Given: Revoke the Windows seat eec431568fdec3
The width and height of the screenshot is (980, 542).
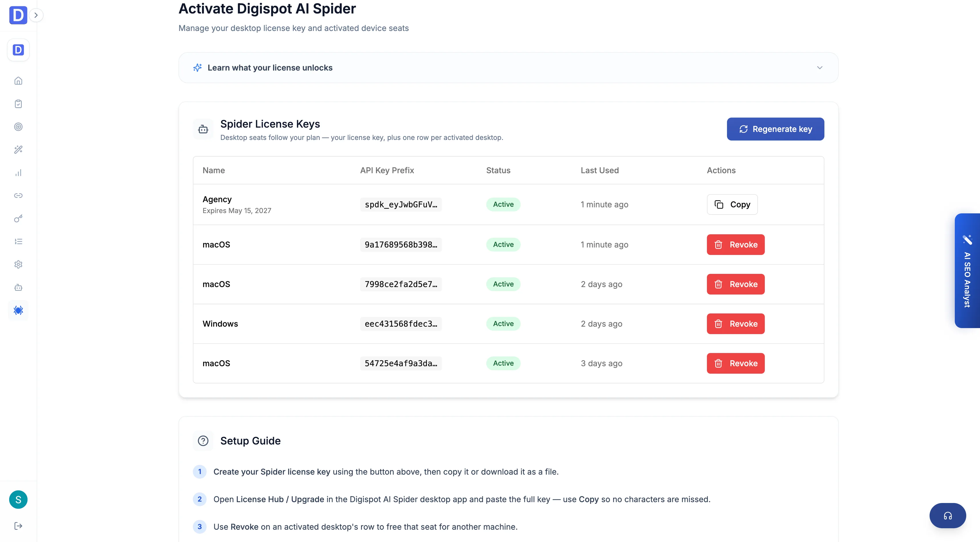Looking at the screenshot, I should (x=735, y=323).
